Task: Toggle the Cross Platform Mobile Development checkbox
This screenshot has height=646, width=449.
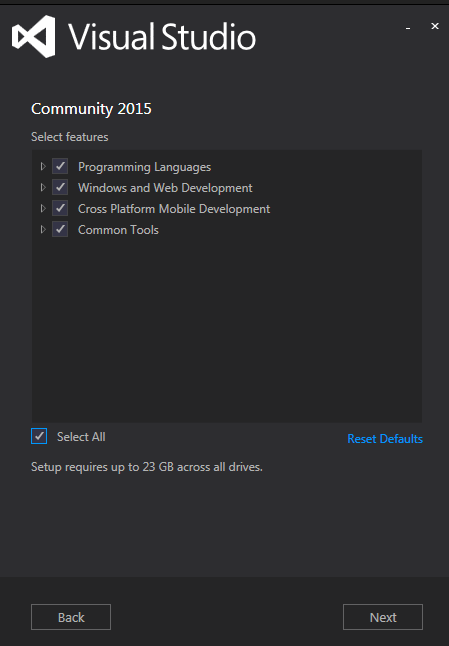Action: [x=60, y=208]
